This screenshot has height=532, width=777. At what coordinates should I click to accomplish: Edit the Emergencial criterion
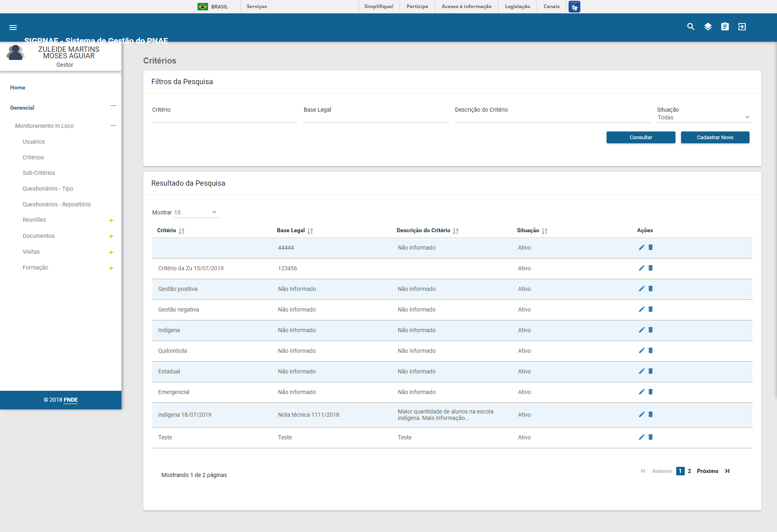641,392
